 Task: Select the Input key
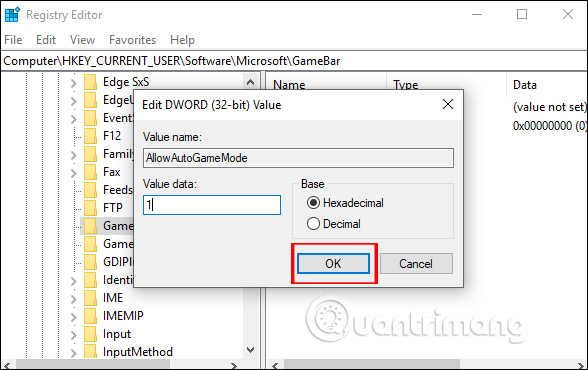pos(117,334)
